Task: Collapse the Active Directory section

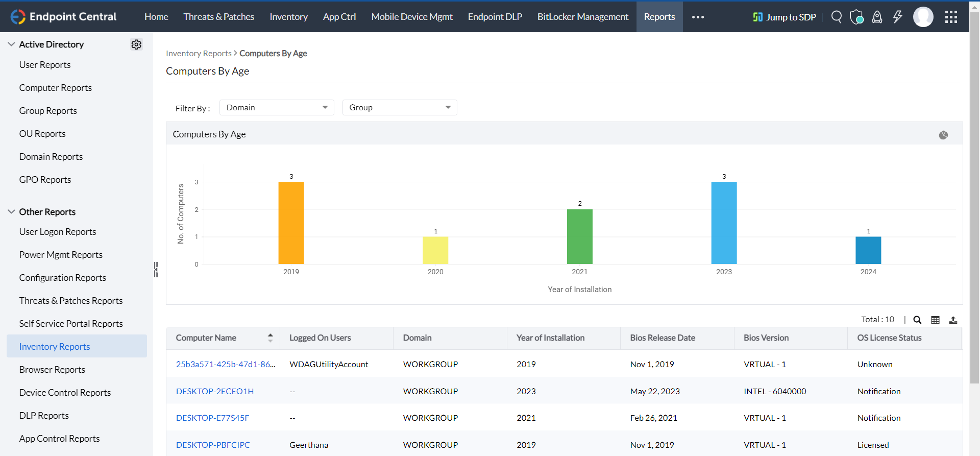Action: pyautogui.click(x=11, y=44)
